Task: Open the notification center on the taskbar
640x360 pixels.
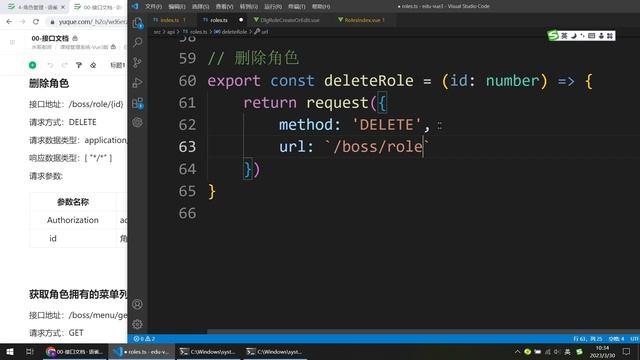Action: click(x=626, y=351)
